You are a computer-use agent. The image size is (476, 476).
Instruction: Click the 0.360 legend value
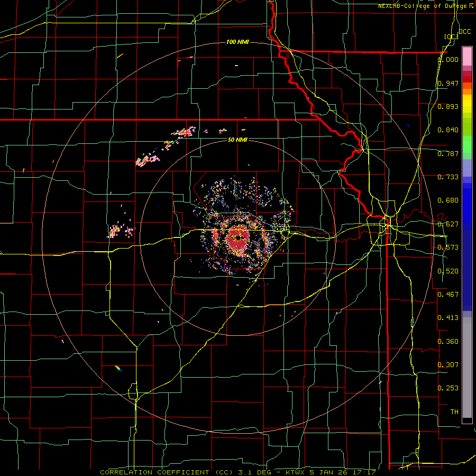[x=448, y=342]
